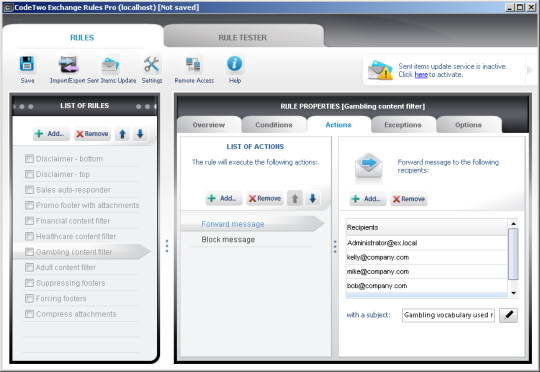The height and width of the screenshot is (372, 540).
Task: Select the Block message action
Action: 228,240
